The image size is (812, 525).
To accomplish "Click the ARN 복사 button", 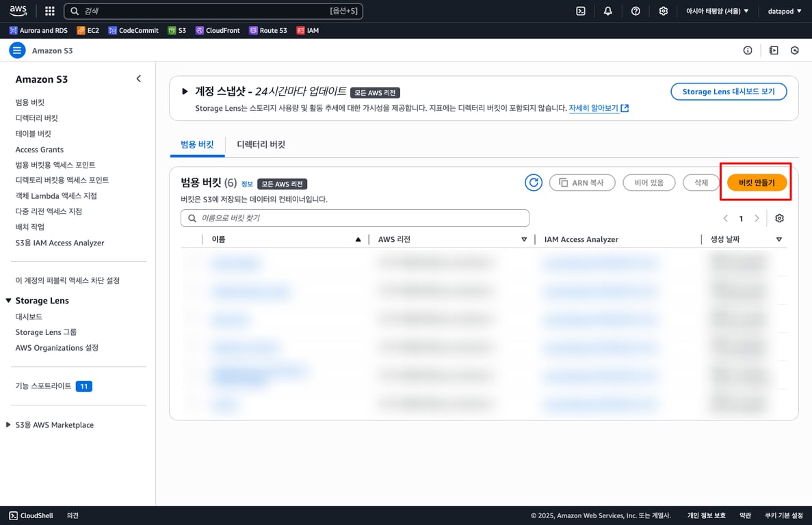I will [x=582, y=183].
